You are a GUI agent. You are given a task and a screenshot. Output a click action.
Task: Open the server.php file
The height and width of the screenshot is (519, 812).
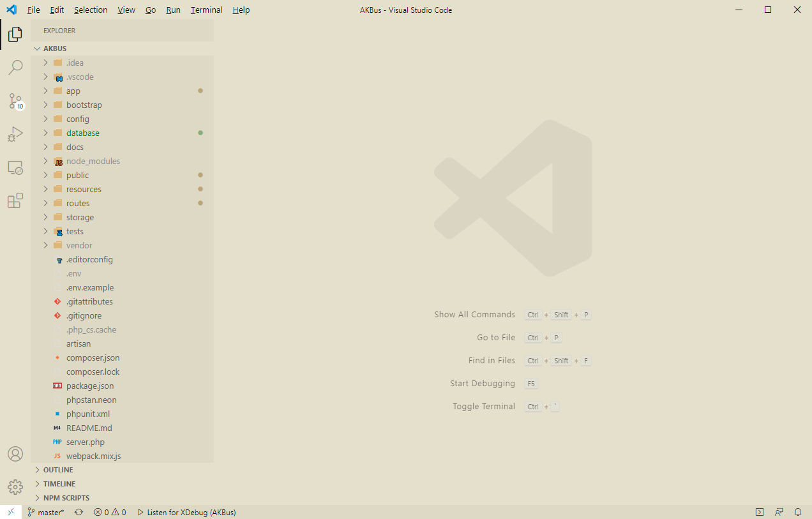(x=123, y=442)
